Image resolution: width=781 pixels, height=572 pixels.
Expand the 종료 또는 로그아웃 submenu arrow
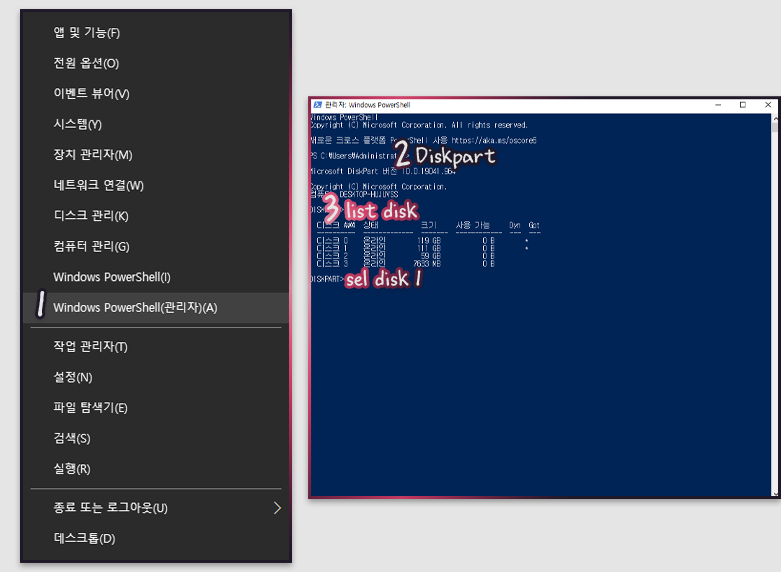277,508
